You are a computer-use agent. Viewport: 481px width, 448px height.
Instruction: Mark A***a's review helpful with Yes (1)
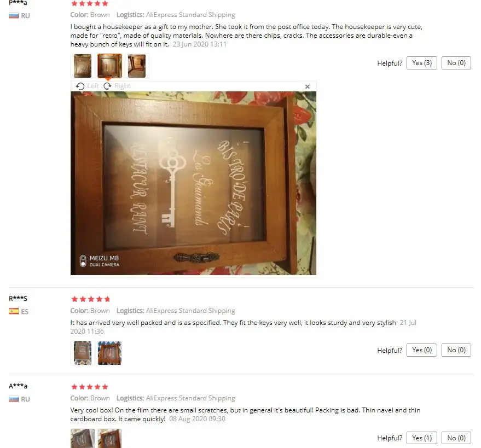point(422,438)
